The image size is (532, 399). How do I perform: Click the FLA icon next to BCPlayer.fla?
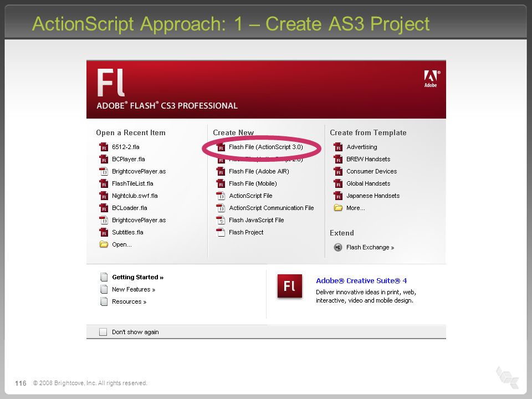(104, 159)
